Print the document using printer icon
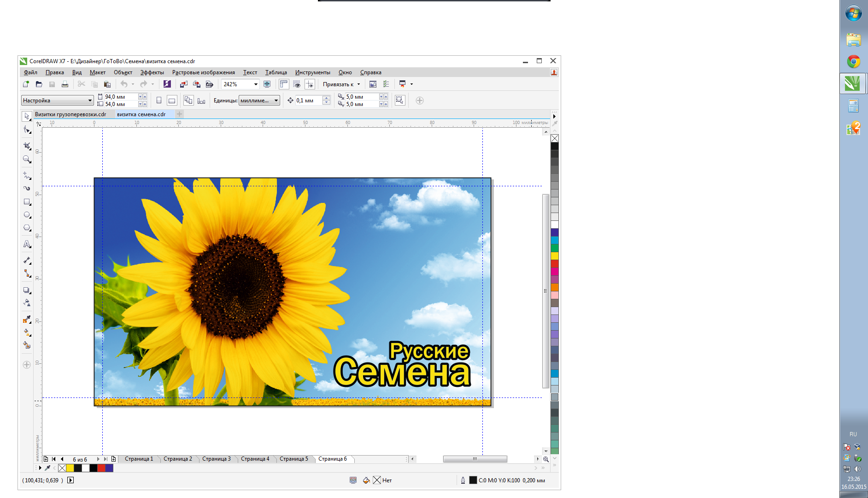 tap(65, 84)
